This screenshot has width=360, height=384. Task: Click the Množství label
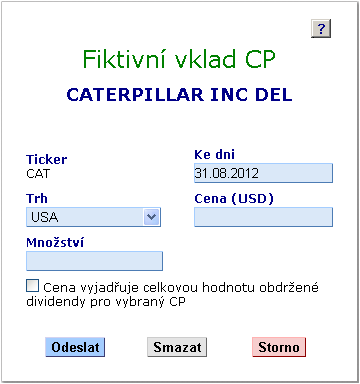[x=55, y=242]
